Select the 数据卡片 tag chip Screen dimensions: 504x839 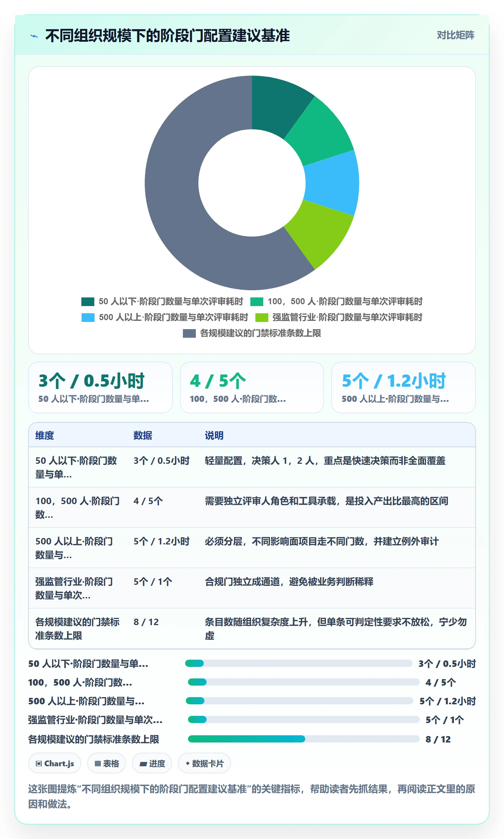(204, 763)
